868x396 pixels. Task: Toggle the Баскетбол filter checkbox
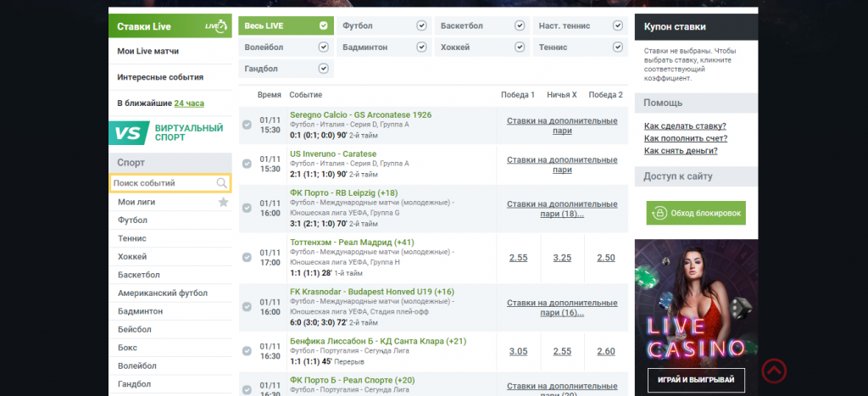click(520, 25)
